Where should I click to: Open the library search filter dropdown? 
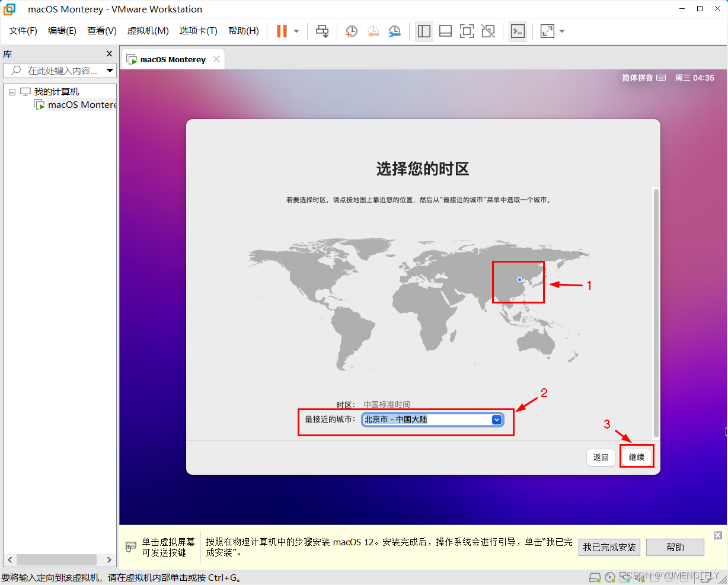pyautogui.click(x=110, y=71)
